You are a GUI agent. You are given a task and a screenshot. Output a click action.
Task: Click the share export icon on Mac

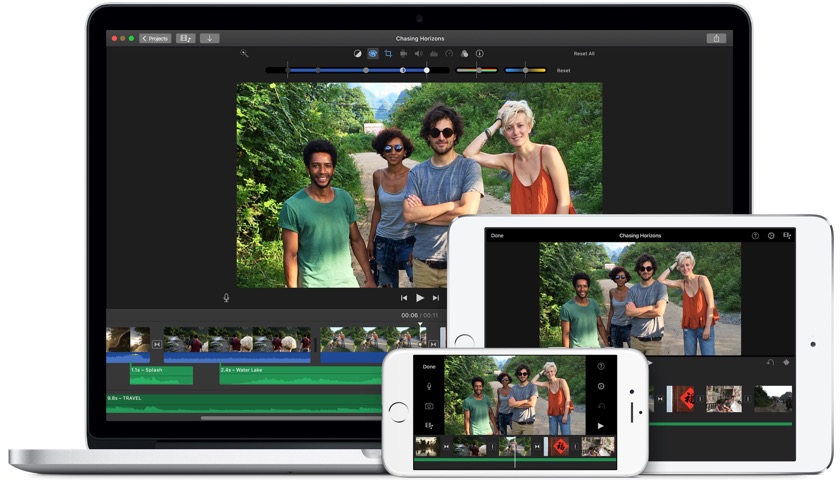(x=715, y=38)
